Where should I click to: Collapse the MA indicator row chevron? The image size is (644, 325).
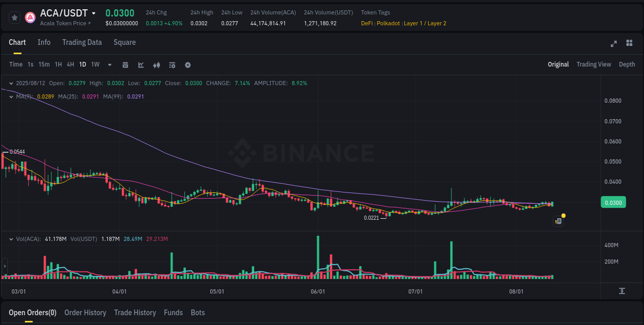click(x=11, y=96)
